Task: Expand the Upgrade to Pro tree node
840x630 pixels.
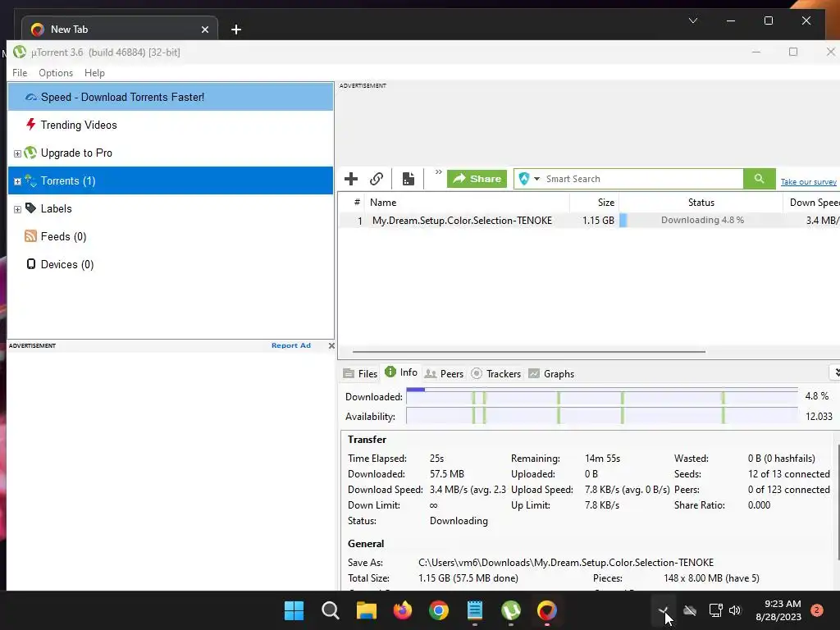Action: pos(17,153)
